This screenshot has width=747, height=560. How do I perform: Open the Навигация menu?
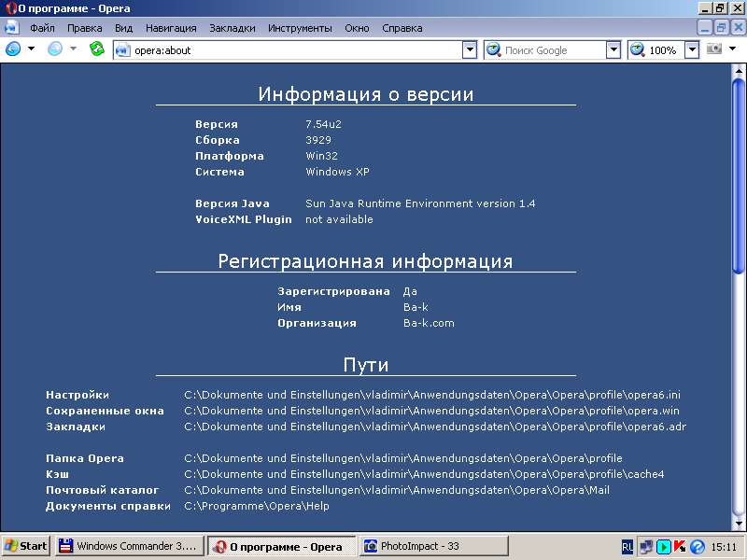point(171,28)
